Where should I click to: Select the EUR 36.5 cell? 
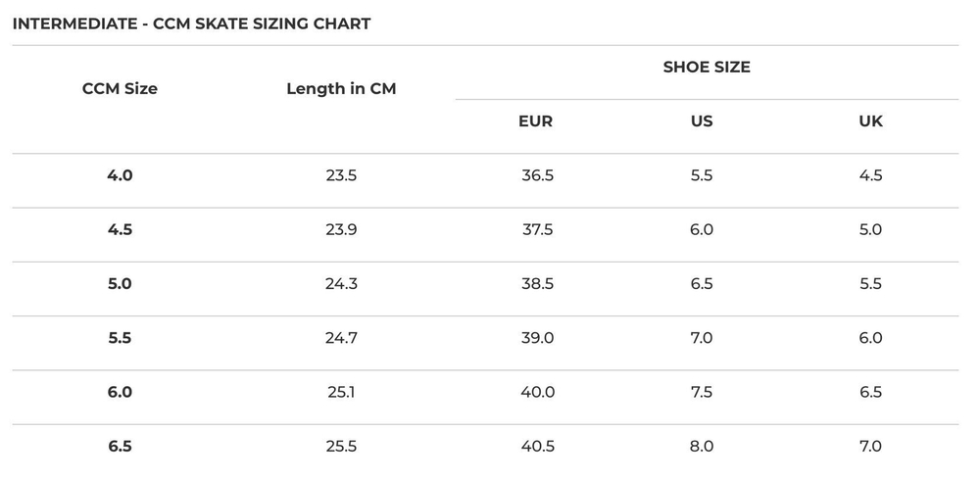tap(537, 176)
